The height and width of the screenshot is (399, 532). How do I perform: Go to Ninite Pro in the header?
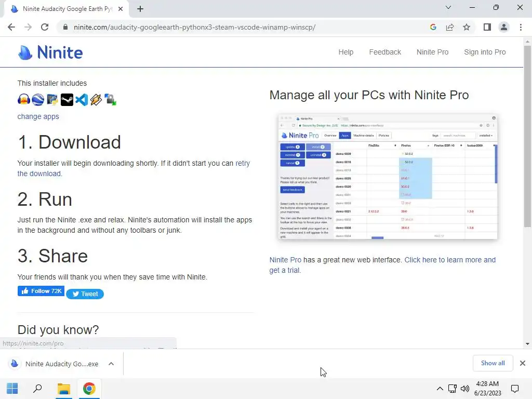433,52
